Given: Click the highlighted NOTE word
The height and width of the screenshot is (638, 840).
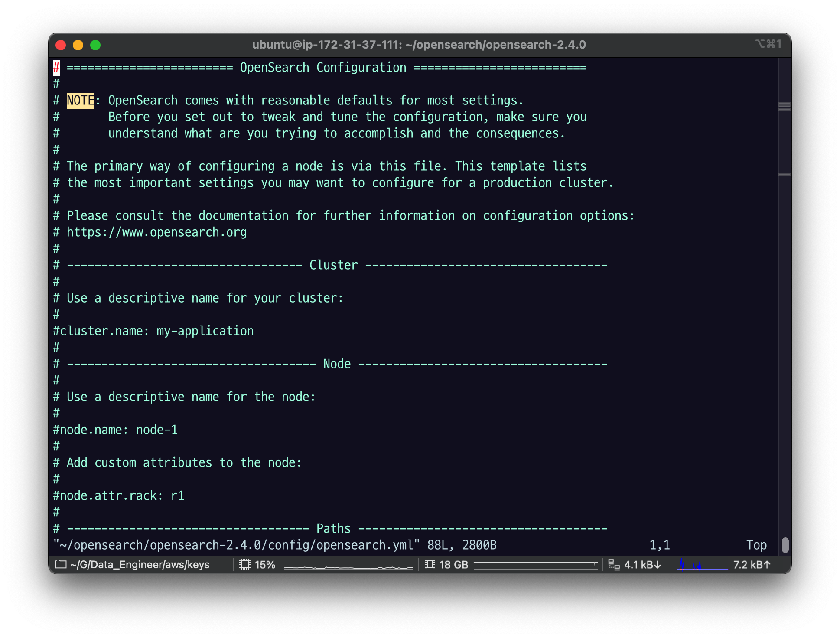Looking at the screenshot, I should pos(80,101).
